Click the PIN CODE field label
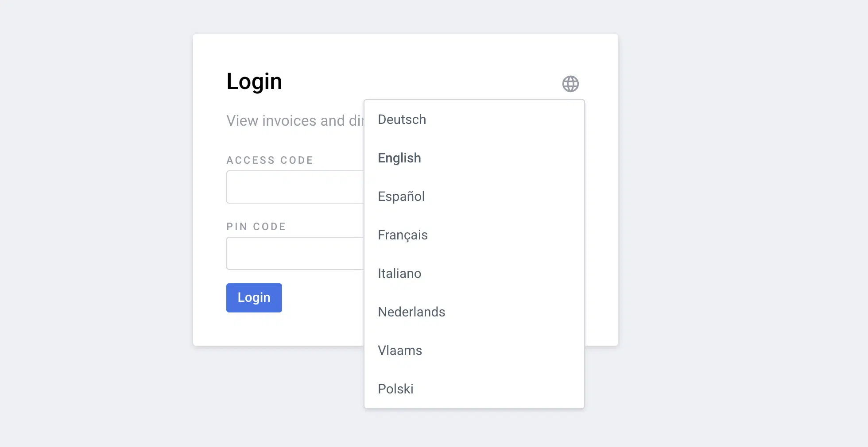The width and height of the screenshot is (868, 447). tap(256, 227)
